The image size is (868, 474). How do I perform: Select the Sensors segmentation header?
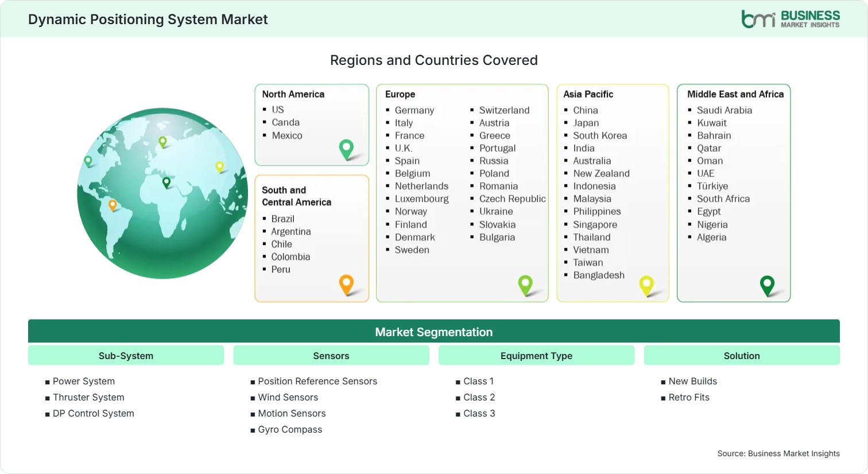(x=331, y=356)
